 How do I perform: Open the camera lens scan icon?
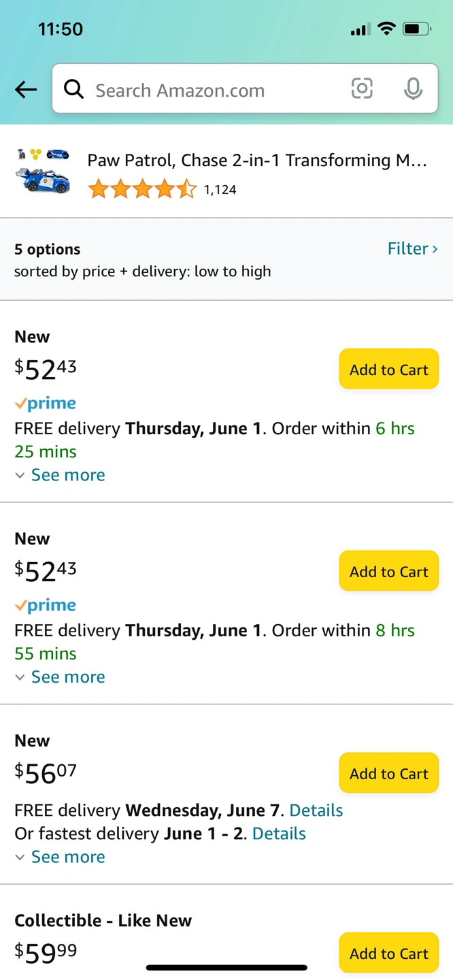click(x=362, y=88)
